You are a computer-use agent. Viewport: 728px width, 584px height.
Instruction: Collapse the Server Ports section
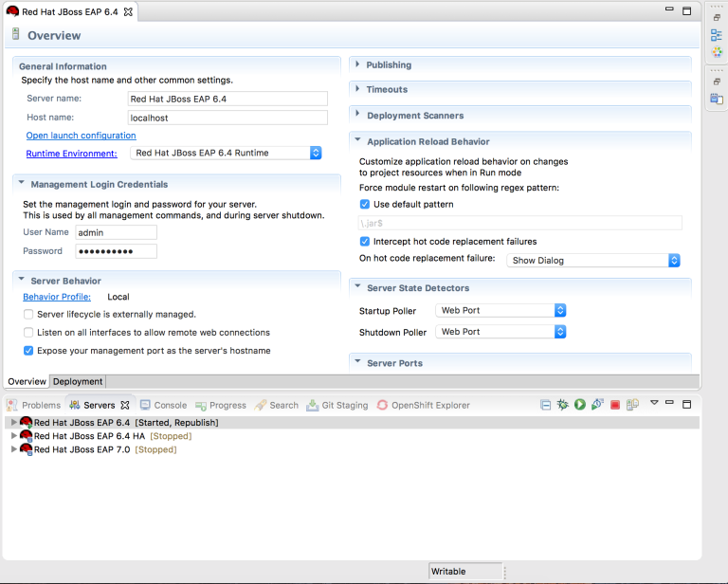coord(357,360)
